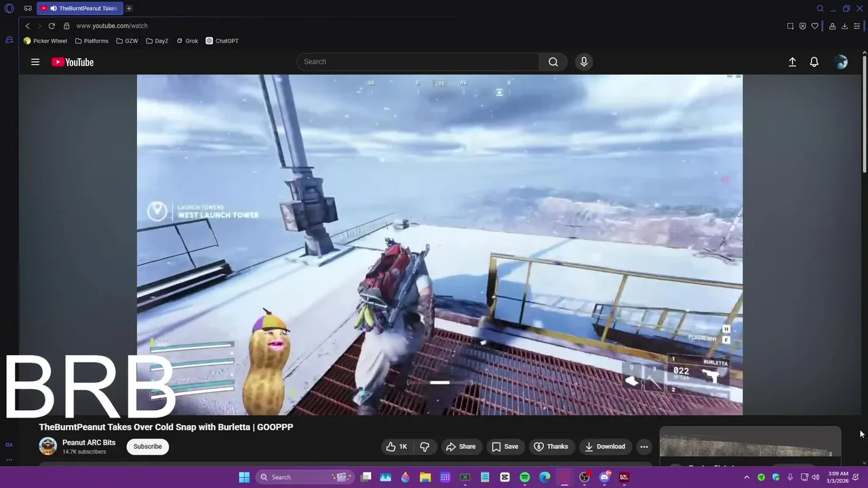Open volume control in system tray

(x=816, y=477)
